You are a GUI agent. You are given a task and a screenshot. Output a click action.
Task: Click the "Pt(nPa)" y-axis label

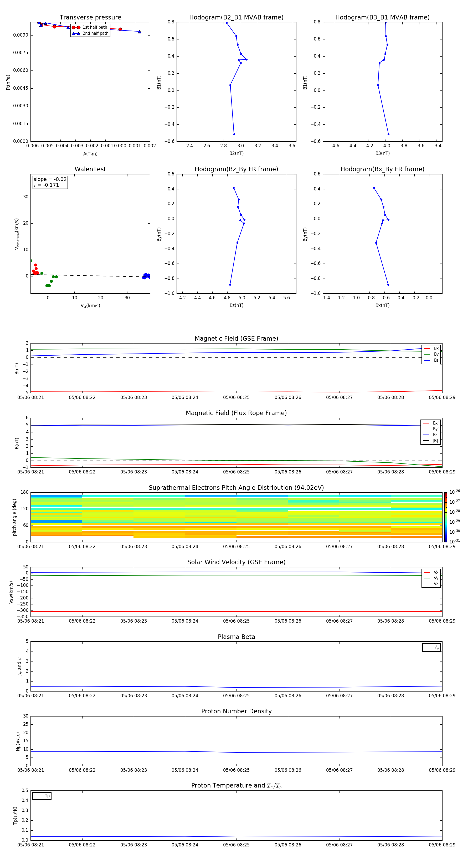click(x=8, y=82)
